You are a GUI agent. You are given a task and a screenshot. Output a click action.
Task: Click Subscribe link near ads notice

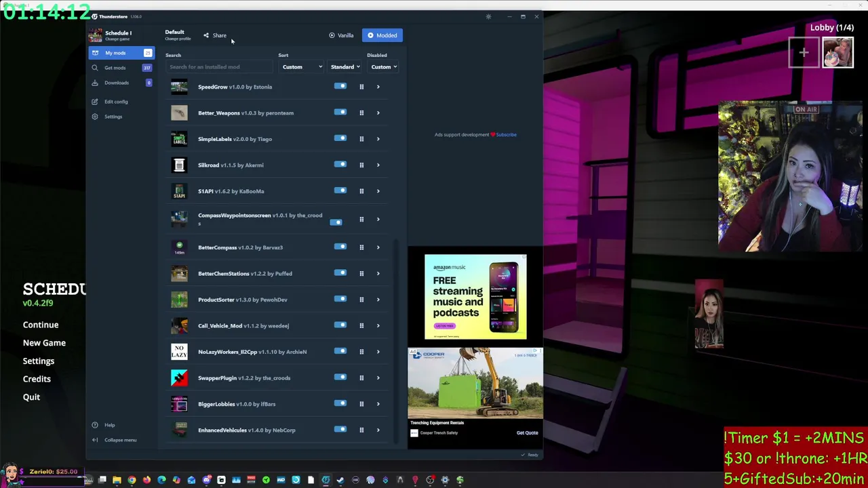pyautogui.click(x=506, y=135)
